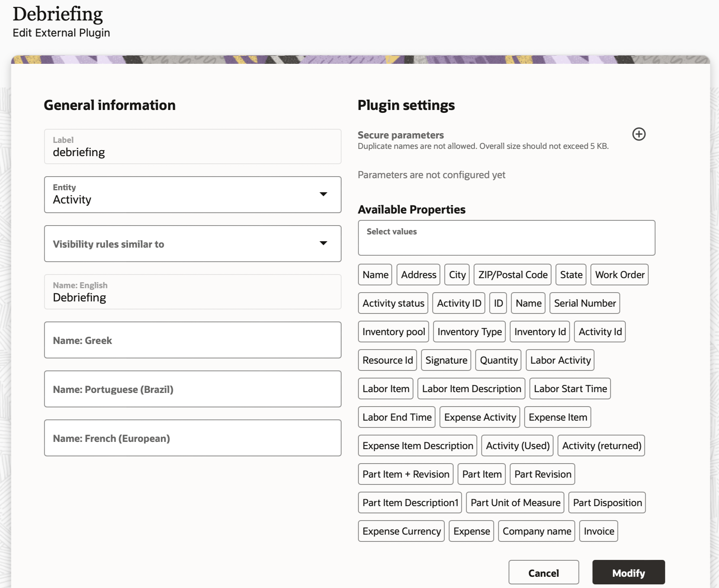Select the Activity status property
719x588 pixels.
point(393,303)
